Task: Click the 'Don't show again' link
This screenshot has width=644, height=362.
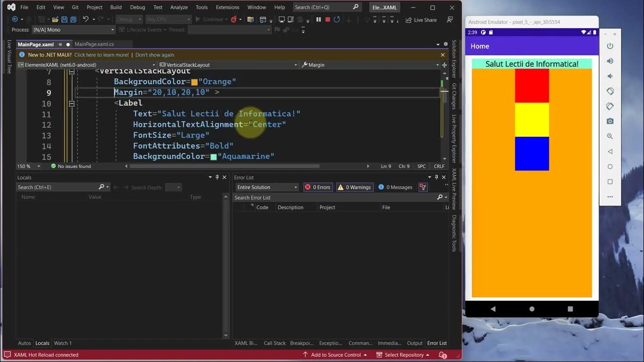Action: point(154,55)
